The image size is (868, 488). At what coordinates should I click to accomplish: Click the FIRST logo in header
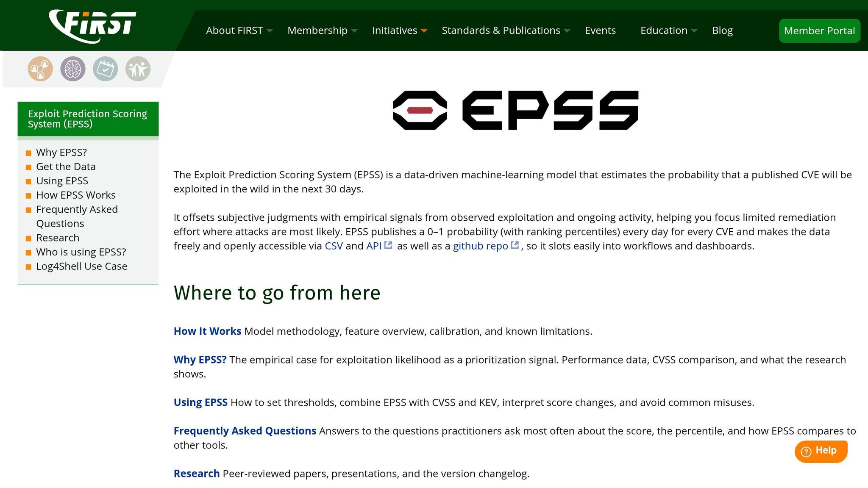tap(93, 26)
